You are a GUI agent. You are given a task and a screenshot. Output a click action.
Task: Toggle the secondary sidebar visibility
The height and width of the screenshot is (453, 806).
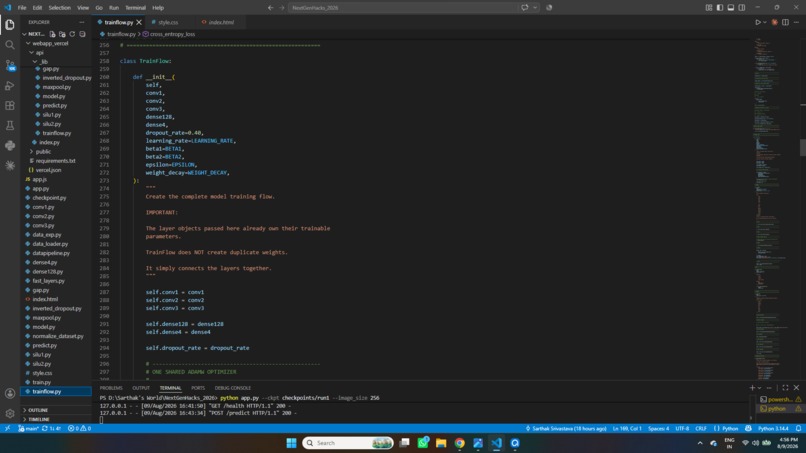pyautogui.click(x=742, y=8)
